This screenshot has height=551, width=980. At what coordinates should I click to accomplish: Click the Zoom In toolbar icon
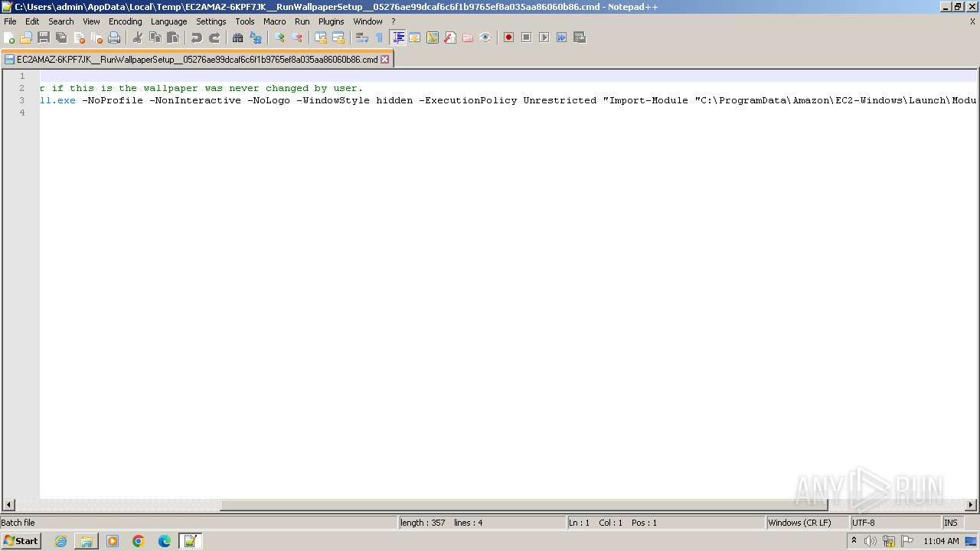279,37
